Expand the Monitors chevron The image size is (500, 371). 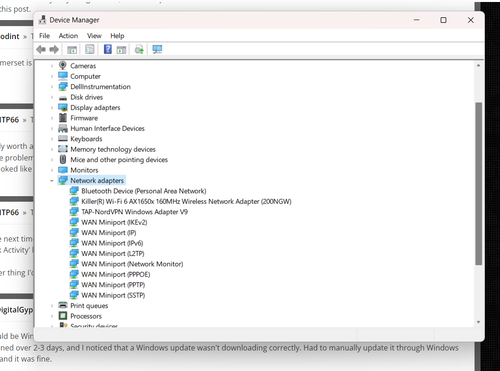coord(52,170)
